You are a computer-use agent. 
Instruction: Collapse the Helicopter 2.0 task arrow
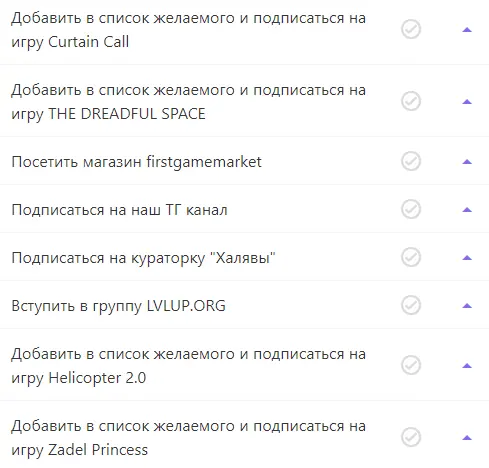467,366
